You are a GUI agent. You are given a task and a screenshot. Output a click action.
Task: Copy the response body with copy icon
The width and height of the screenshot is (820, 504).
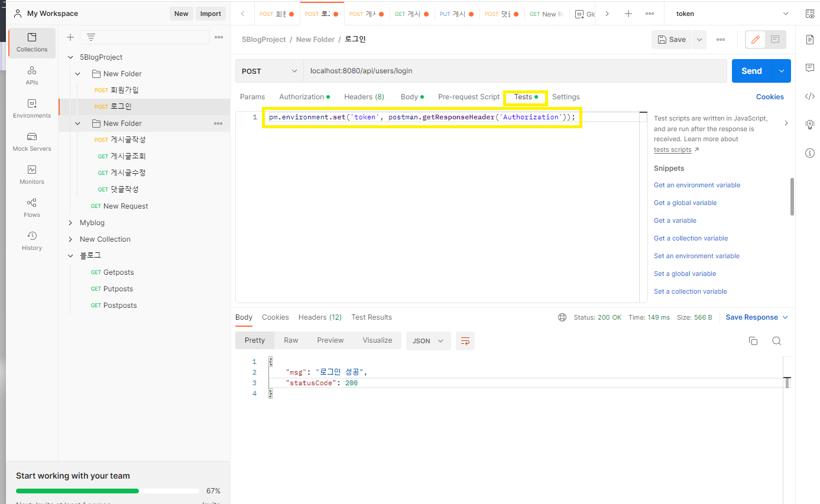(753, 341)
